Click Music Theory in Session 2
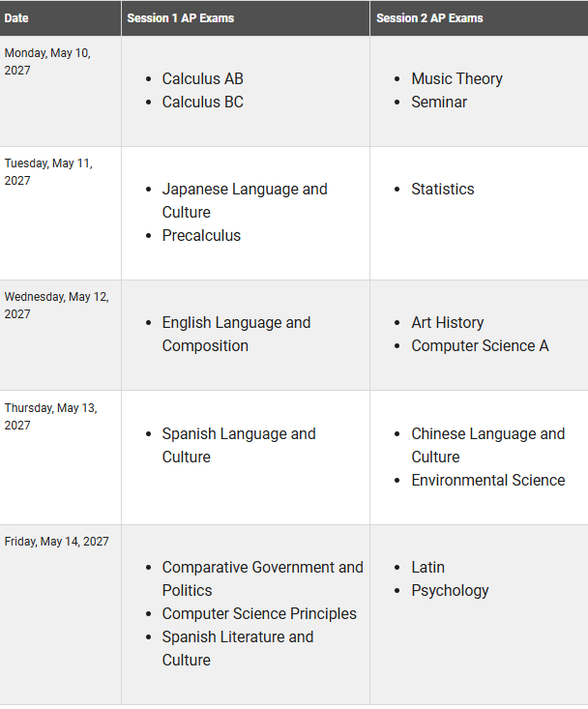588x709 pixels. click(x=456, y=78)
